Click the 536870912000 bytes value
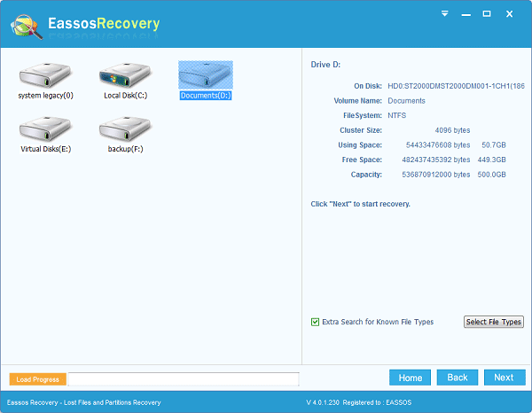The width and height of the screenshot is (532, 413). click(x=436, y=175)
